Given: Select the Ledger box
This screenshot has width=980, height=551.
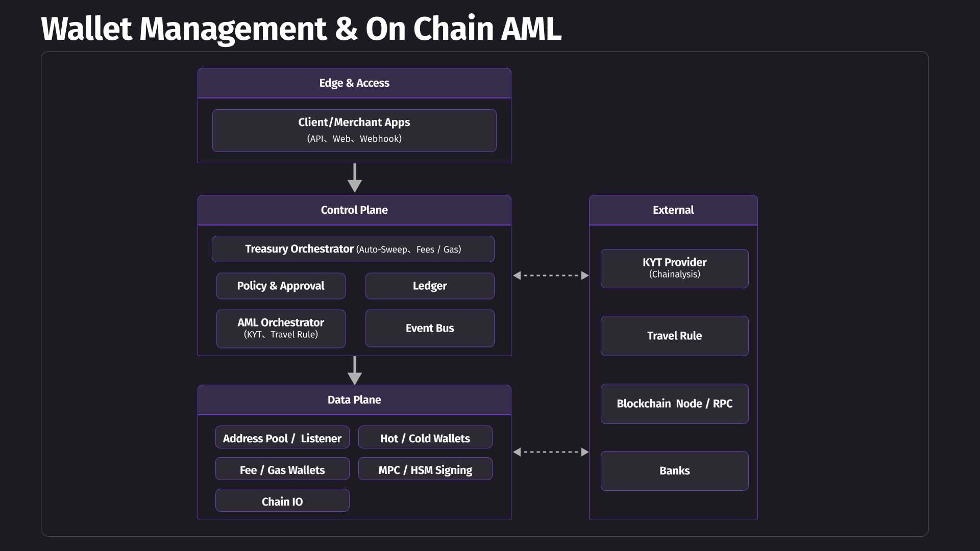Looking at the screenshot, I should [430, 286].
